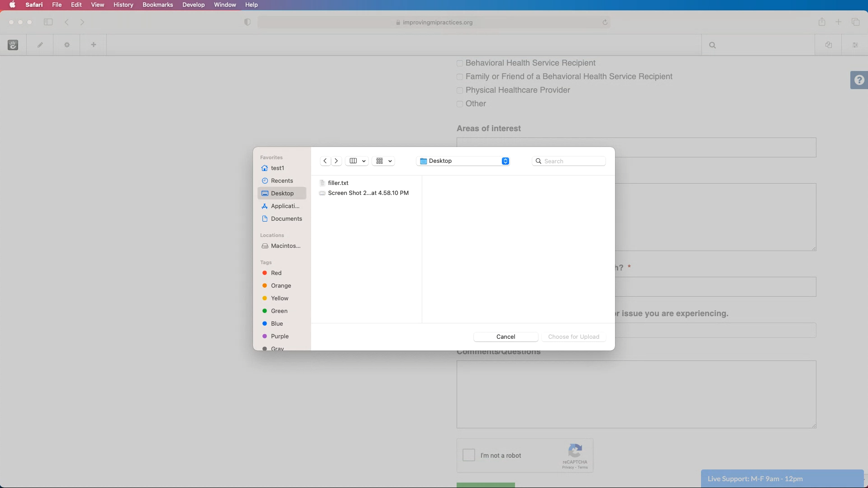Select filler.txt in the file list

[x=339, y=183]
